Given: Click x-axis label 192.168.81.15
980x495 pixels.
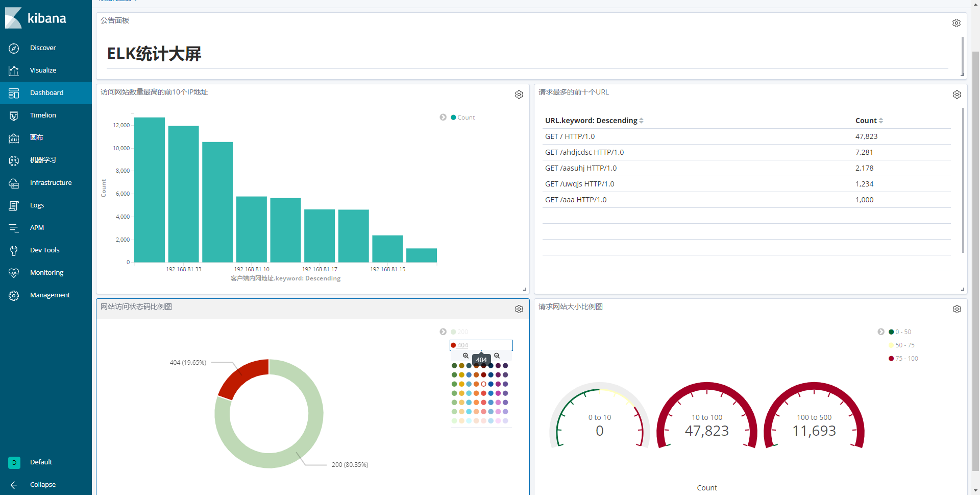Looking at the screenshot, I should pos(387,269).
